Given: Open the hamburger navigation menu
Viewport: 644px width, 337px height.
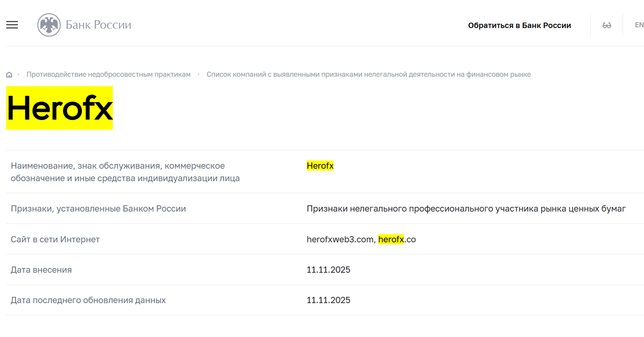Looking at the screenshot, I should click(12, 25).
